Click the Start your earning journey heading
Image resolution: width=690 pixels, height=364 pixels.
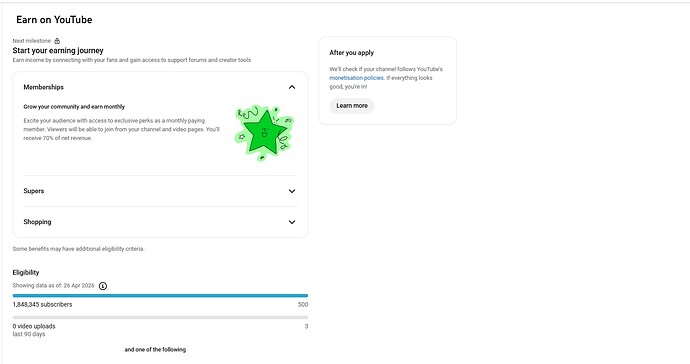(58, 51)
